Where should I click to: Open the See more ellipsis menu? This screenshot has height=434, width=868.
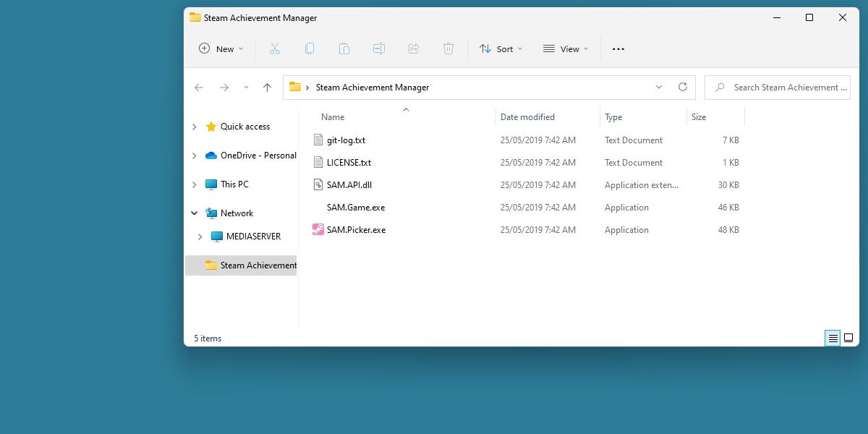[618, 48]
